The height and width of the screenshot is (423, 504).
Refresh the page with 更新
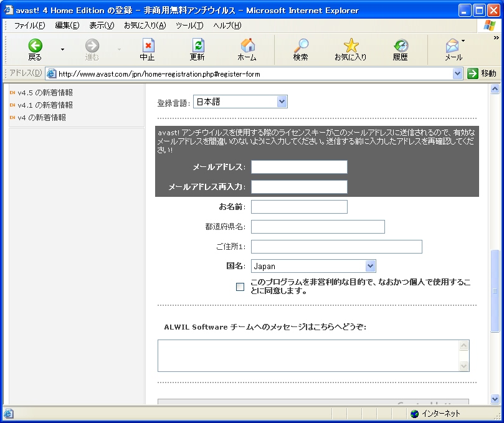[197, 50]
